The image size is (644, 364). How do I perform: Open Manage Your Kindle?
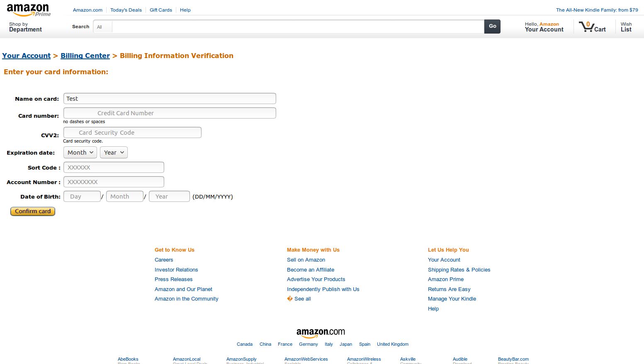pyautogui.click(x=452, y=299)
